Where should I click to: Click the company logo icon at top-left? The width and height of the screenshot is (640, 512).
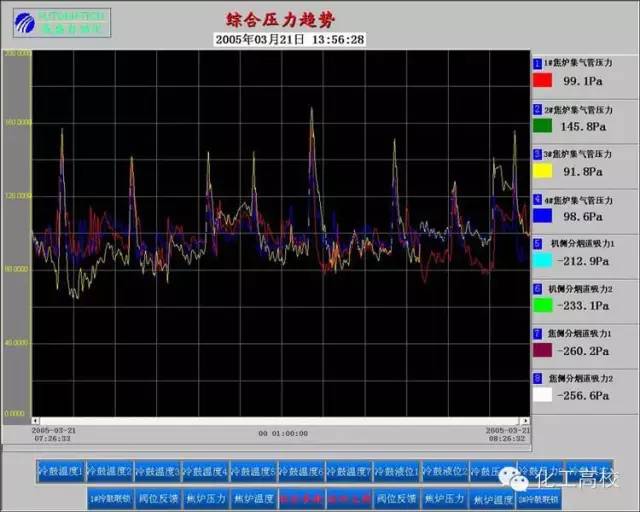pyautogui.click(x=24, y=23)
